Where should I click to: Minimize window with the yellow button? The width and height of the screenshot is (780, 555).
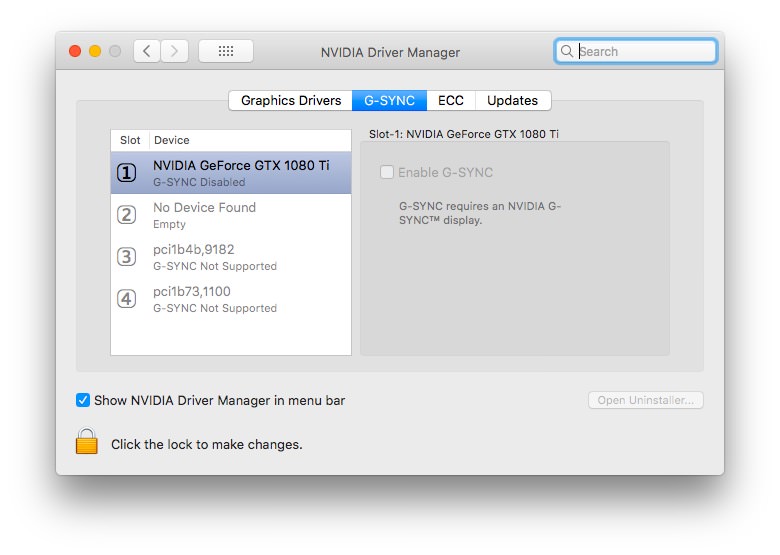[x=95, y=51]
